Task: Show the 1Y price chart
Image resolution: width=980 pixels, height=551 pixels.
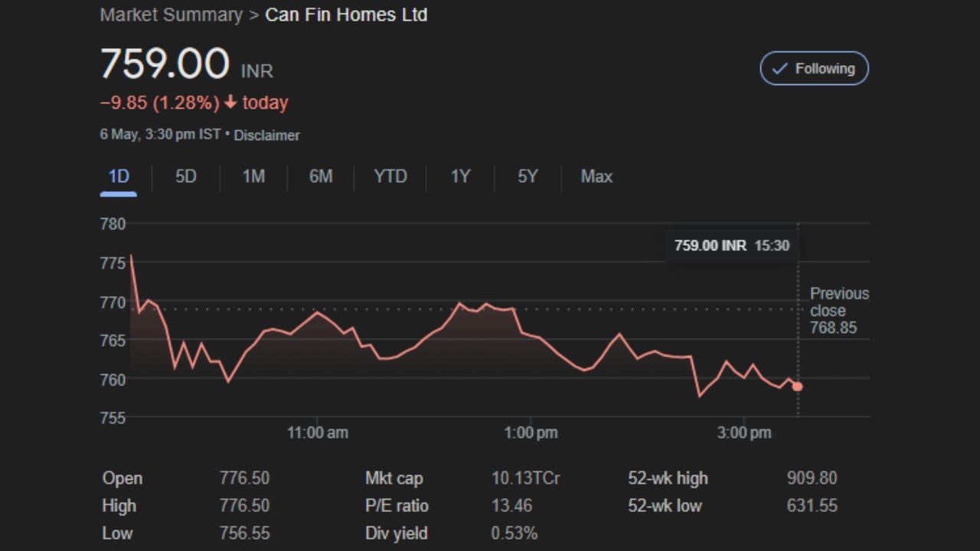Action: coord(460,177)
